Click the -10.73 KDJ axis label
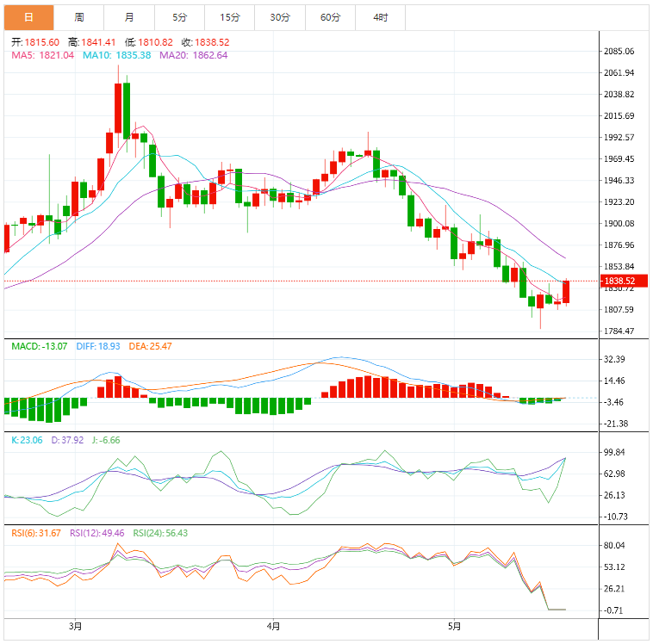This screenshot has height=644, width=653. [615, 517]
